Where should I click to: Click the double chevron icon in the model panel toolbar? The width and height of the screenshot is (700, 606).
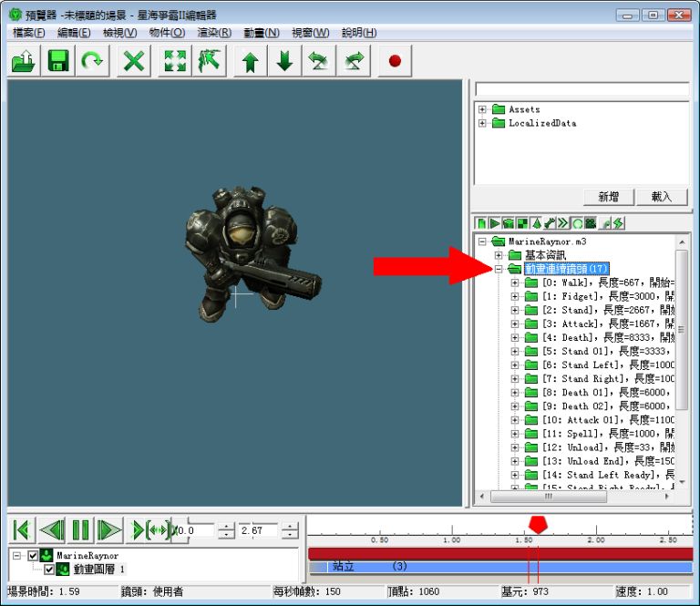(563, 223)
